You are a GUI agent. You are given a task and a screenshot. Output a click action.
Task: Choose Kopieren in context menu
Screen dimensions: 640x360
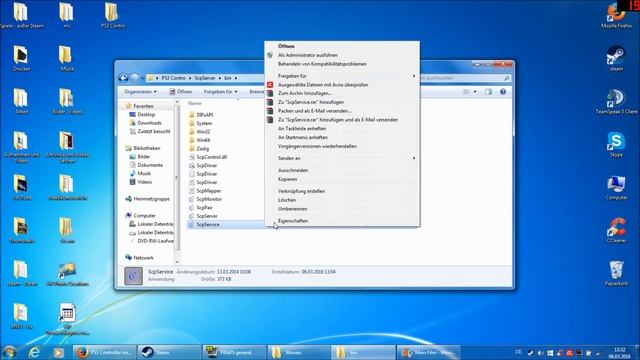tap(287, 179)
